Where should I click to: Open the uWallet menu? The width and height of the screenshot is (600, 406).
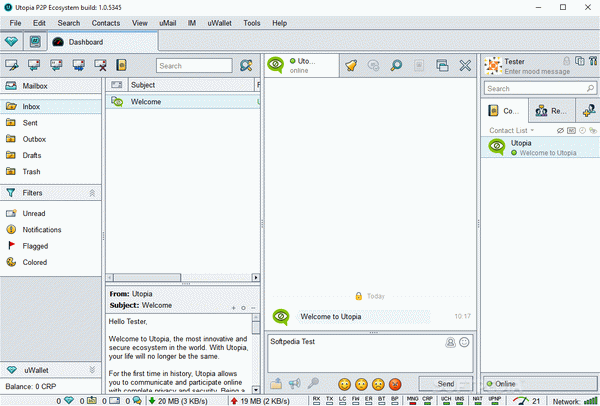(219, 23)
